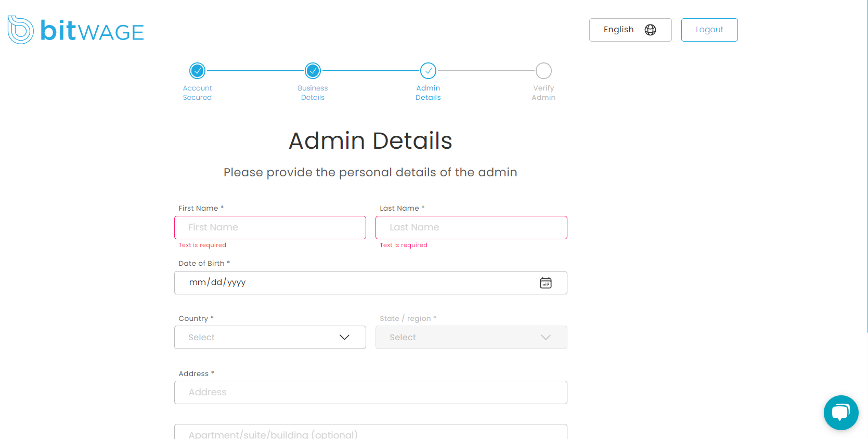
Task: Click the Bitwage logo
Action: tap(76, 30)
